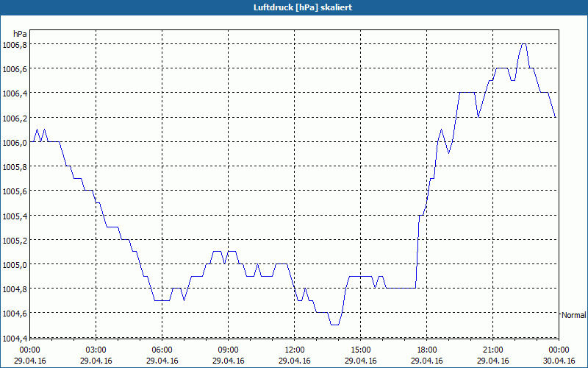
Task: Click the Normal marker label
Action: (x=574, y=315)
